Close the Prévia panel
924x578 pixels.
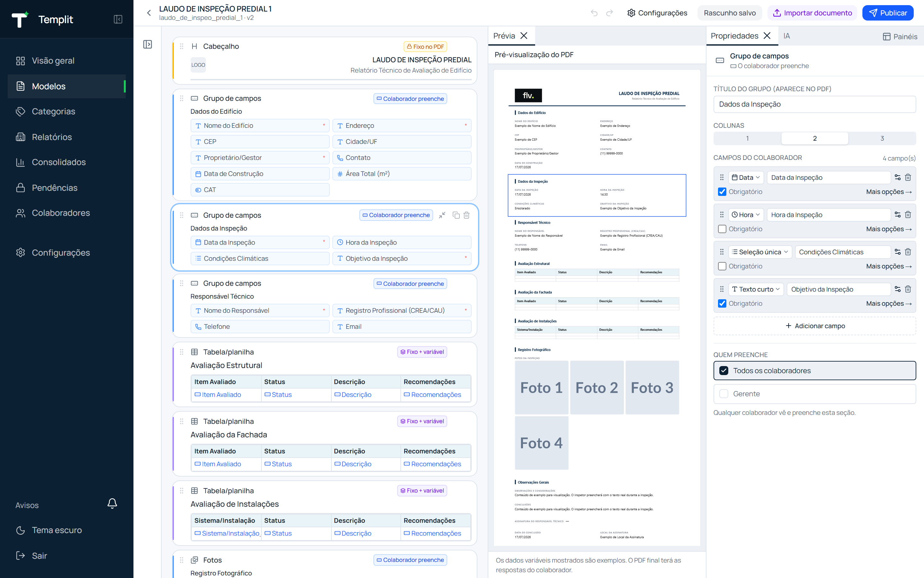pos(524,36)
